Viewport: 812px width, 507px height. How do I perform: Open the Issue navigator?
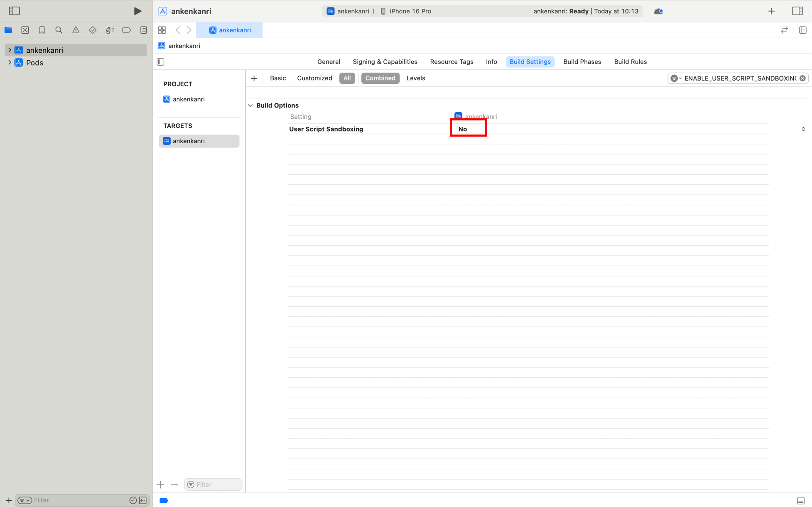pos(76,30)
